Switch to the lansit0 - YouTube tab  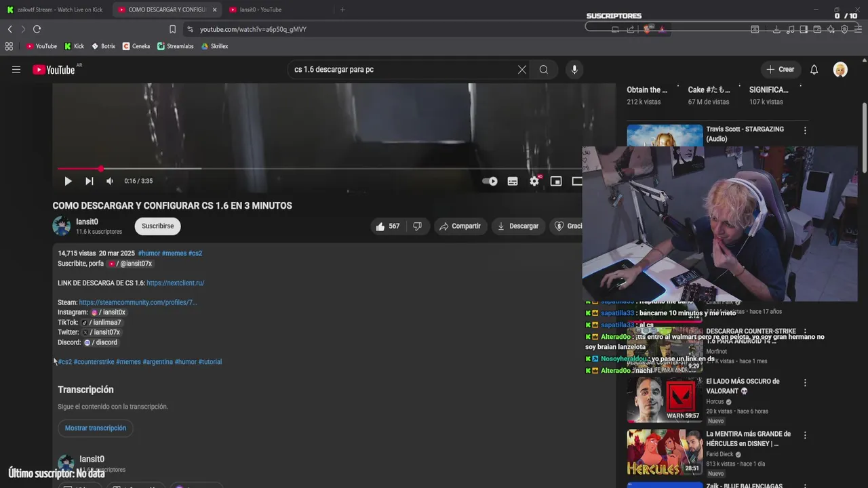(275, 9)
